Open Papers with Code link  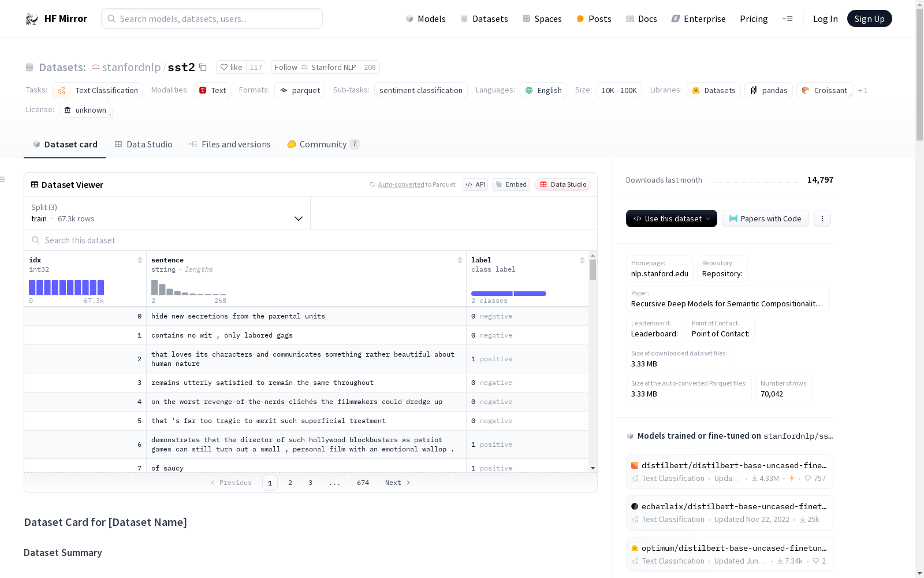click(x=765, y=218)
